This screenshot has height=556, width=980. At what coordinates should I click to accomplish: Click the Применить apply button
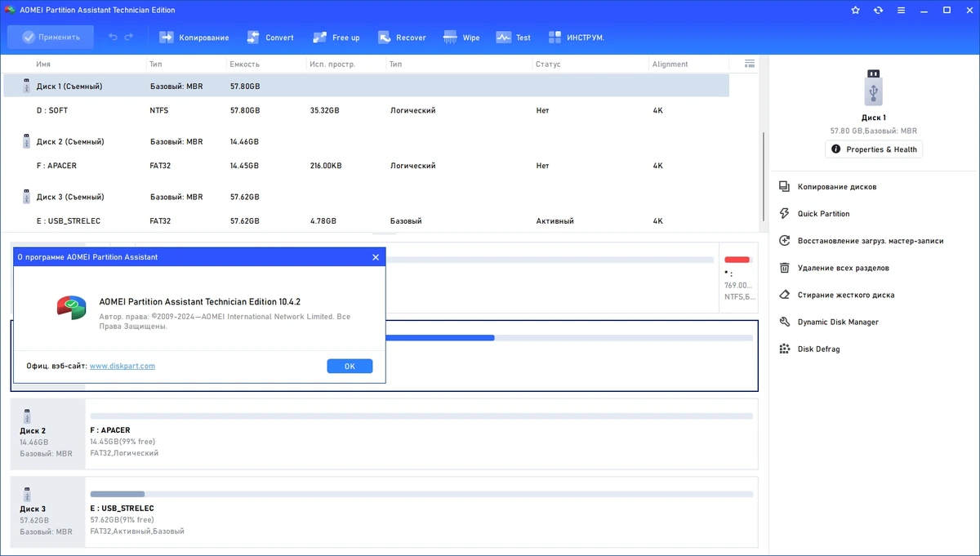click(51, 37)
